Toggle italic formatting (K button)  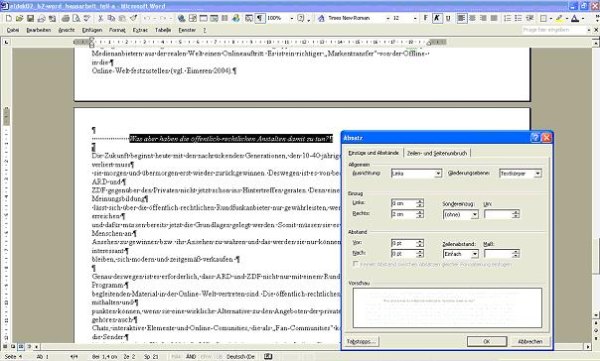[437, 18]
